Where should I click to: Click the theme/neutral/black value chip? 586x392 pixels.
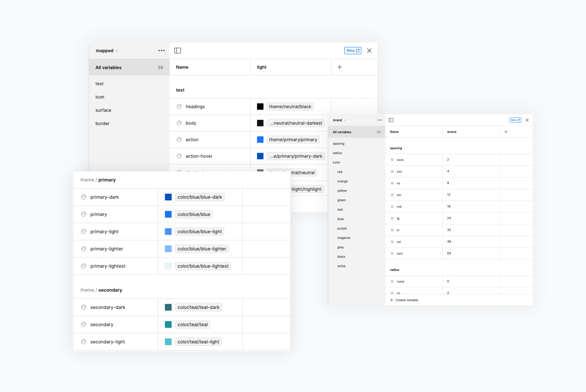pos(290,107)
